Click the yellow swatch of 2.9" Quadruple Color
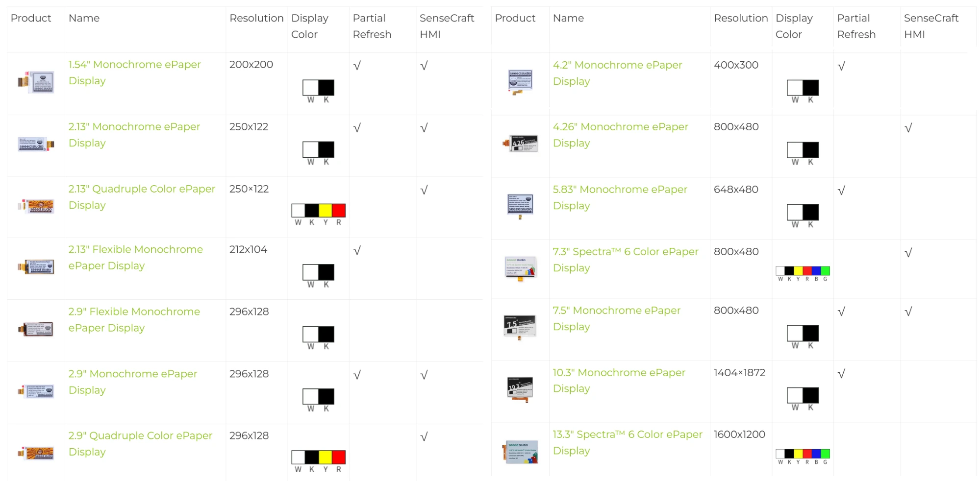The image size is (980, 481). tap(325, 457)
